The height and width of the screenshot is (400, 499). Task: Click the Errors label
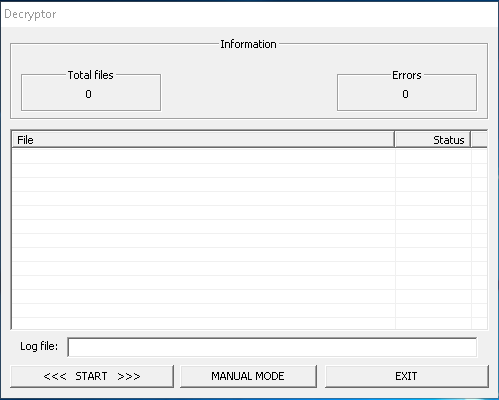click(407, 75)
